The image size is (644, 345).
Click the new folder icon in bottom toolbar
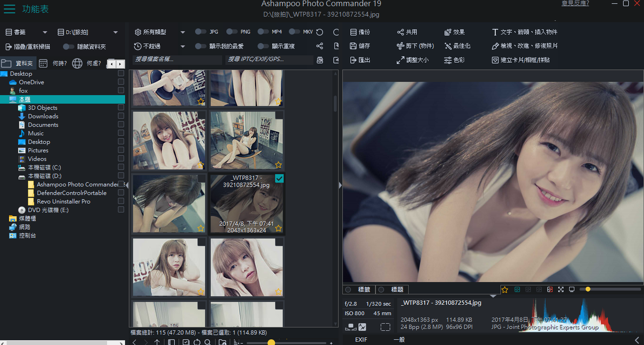pos(222,342)
